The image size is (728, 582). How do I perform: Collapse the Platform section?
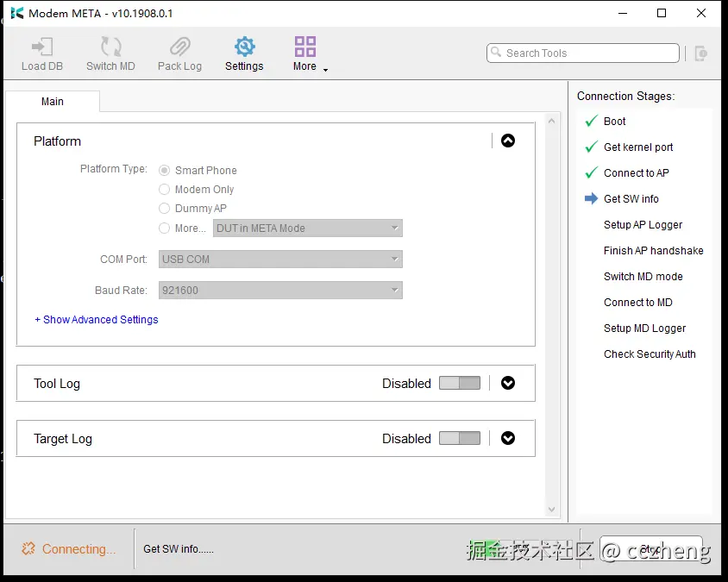(508, 141)
